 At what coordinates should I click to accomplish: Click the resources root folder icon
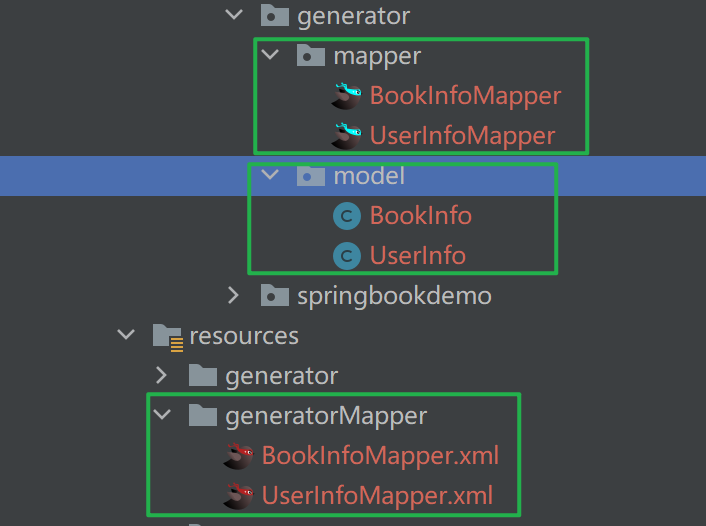(x=167, y=337)
